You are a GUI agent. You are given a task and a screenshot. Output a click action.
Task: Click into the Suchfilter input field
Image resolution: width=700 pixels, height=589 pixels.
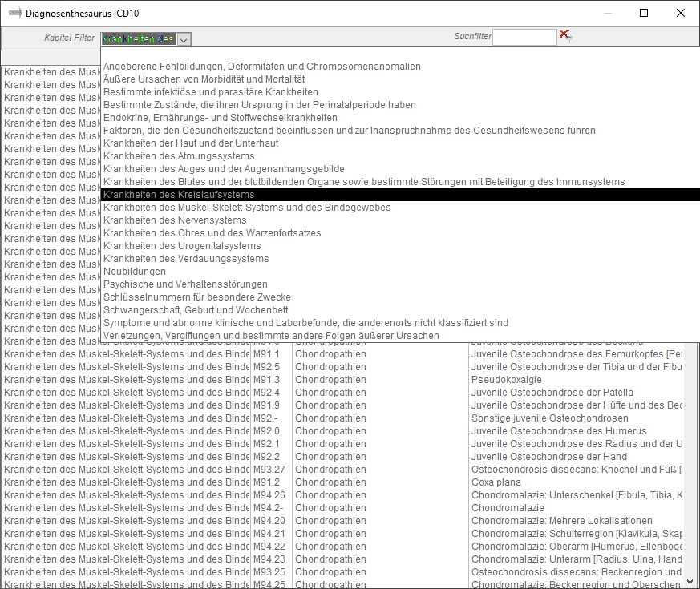[x=524, y=37]
